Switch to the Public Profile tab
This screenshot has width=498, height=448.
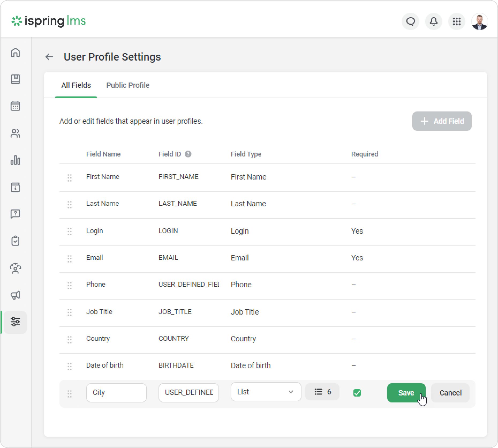[x=128, y=85]
